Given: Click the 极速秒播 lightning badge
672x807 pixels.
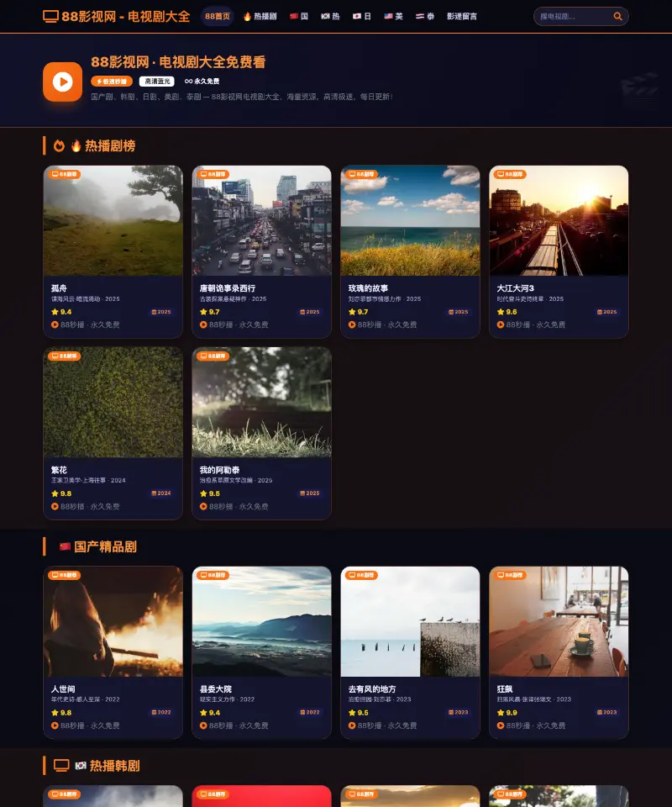Looking at the screenshot, I should click(112, 82).
